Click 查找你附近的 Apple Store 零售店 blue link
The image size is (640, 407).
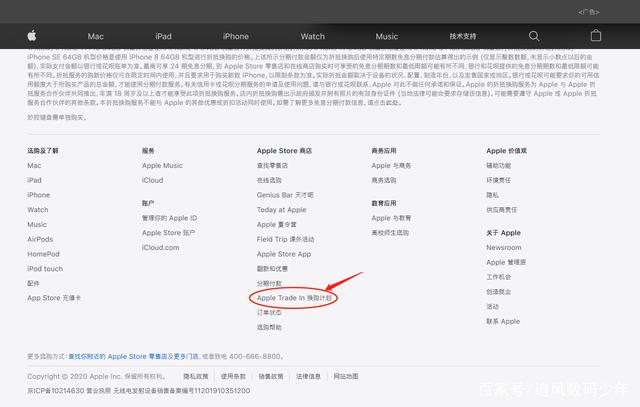coord(118,356)
